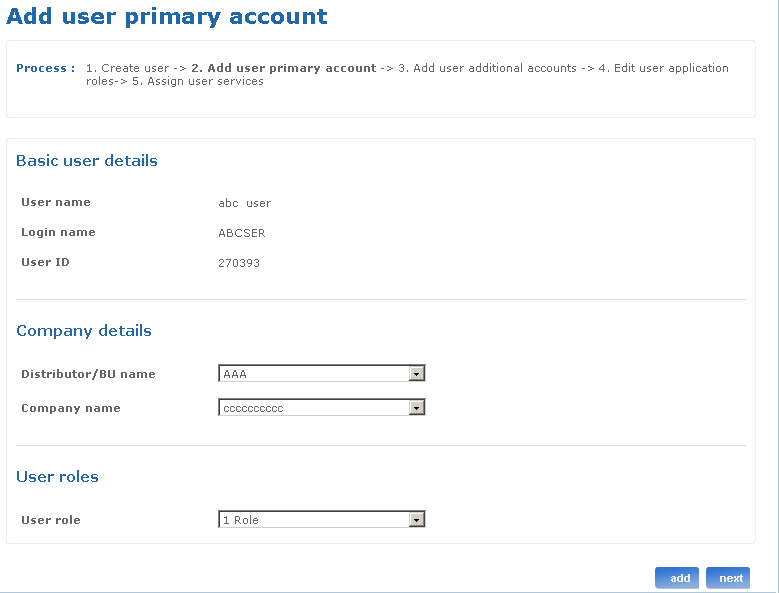Click the 'Distributor/BU name' field label

(x=88, y=374)
